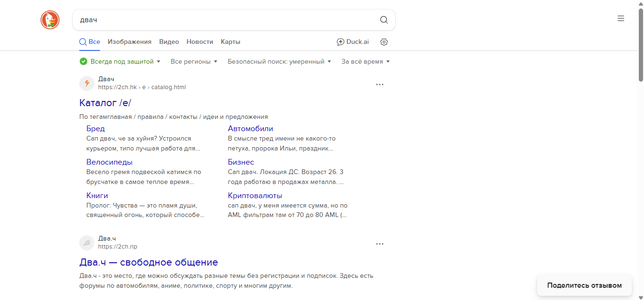
Task: Click the 'Сап двач. Локация ДС' snippet
Action: click(x=286, y=177)
